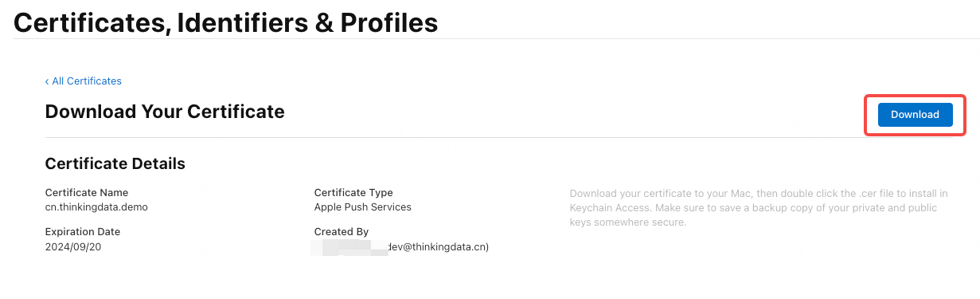The width and height of the screenshot is (980, 299).
Task: Select the expiration date 2024/09/20
Action: 73,246
